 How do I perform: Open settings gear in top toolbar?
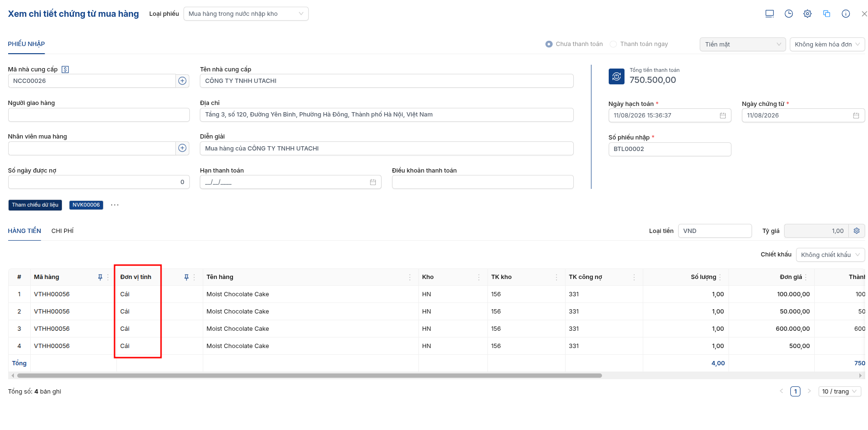808,14
